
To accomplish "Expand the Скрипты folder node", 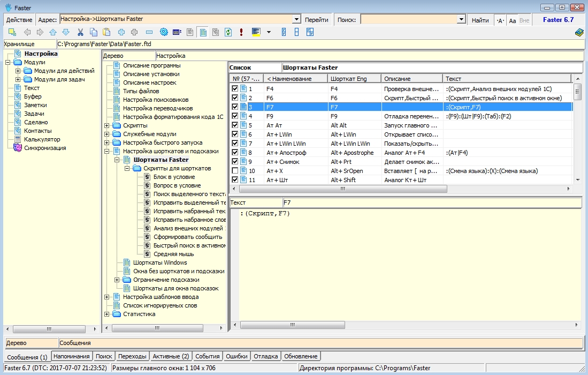I will (107, 125).
